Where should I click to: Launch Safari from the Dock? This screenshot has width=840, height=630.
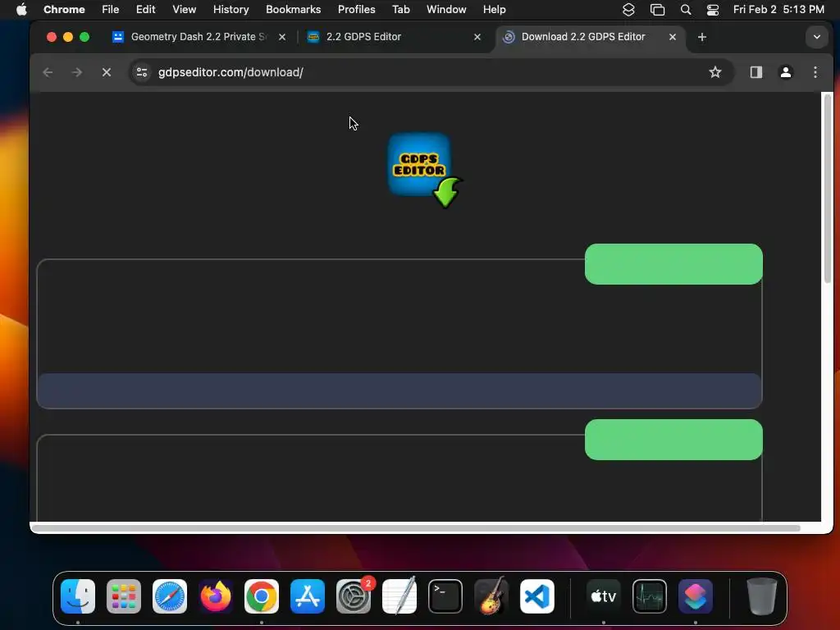point(170,596)
